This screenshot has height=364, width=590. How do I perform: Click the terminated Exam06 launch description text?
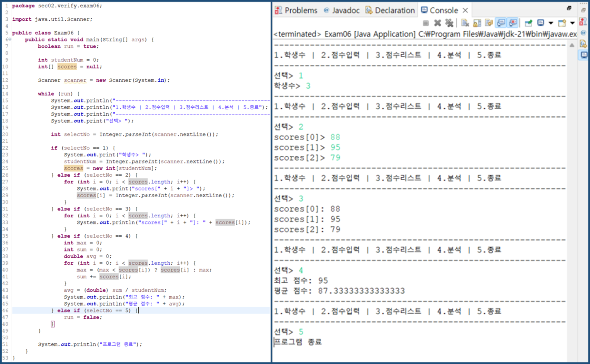[425, 34]
